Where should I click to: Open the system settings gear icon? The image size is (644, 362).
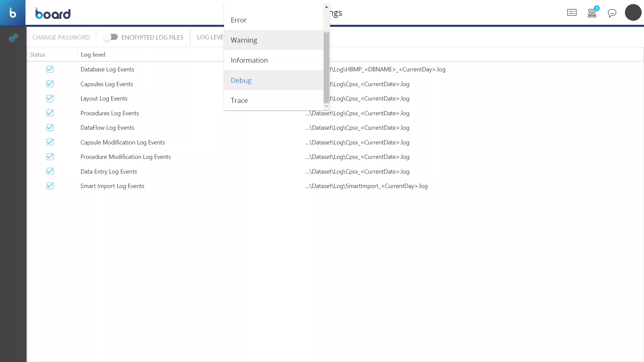13,38
